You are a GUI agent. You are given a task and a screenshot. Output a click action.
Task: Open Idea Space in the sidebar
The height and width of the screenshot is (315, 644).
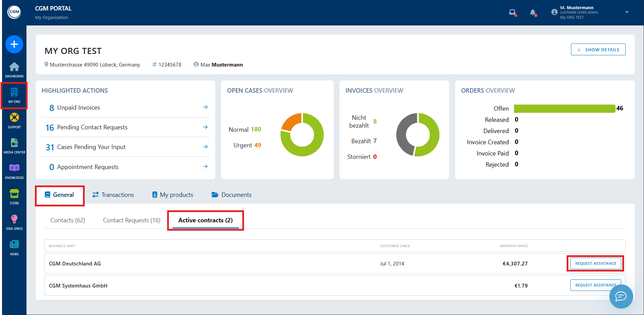coord(14,222)
